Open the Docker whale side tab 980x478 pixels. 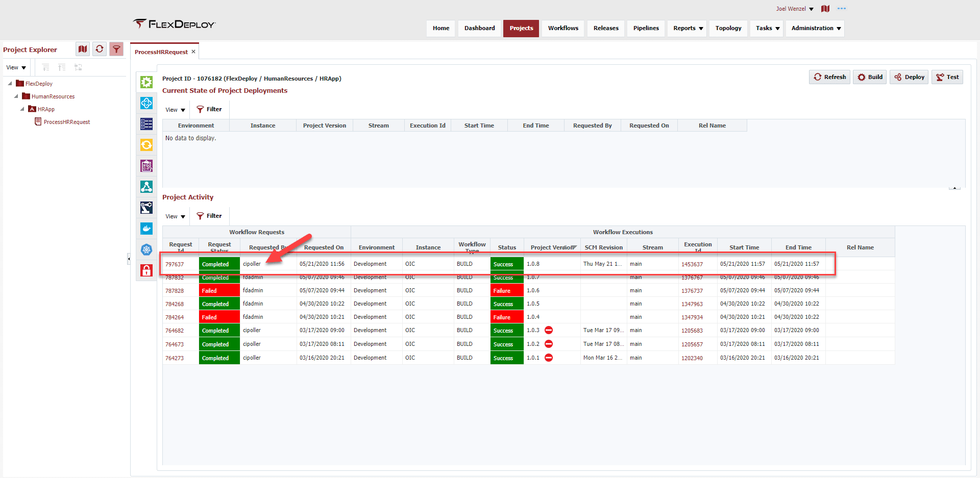(x=146, y=229)
